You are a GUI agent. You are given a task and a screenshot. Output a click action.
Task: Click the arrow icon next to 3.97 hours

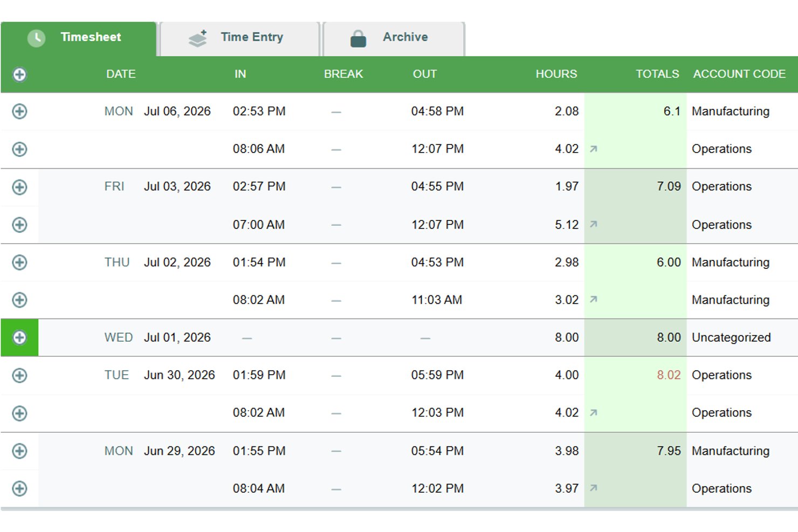point(593,488)
